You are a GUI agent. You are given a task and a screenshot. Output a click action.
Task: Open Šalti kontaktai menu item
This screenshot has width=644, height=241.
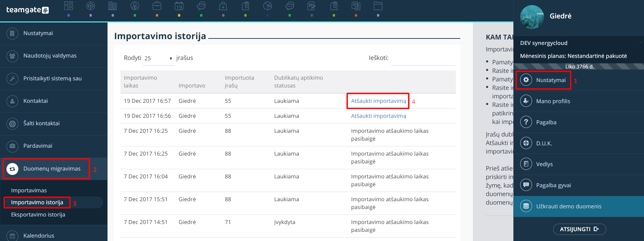(x=54, y=124)
